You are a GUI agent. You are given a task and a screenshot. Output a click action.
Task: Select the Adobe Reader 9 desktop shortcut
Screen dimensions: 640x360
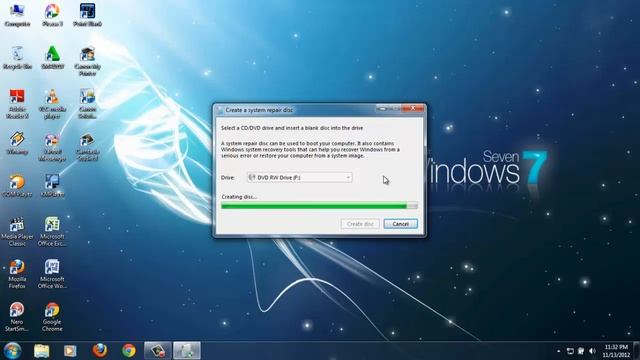[x=17, y=104]
